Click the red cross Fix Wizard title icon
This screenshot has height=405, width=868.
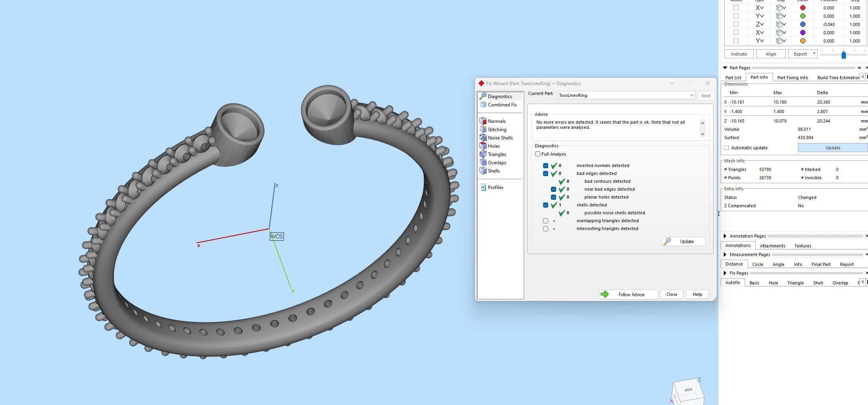click(x=481, y=84)
